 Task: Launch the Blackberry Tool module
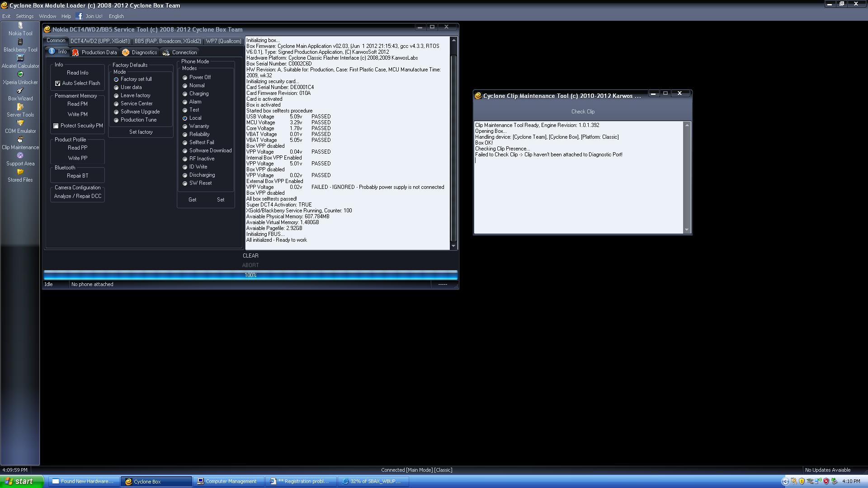[20, 46]
